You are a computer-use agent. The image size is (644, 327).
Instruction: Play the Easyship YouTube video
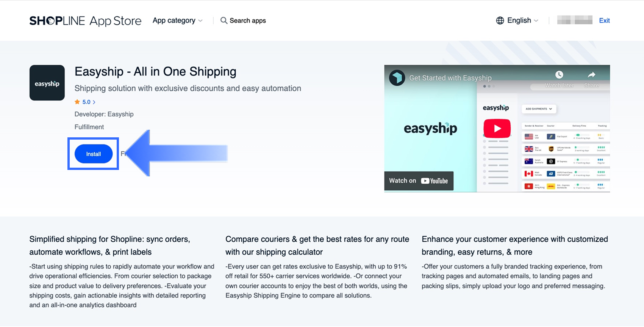pos(497,129)
